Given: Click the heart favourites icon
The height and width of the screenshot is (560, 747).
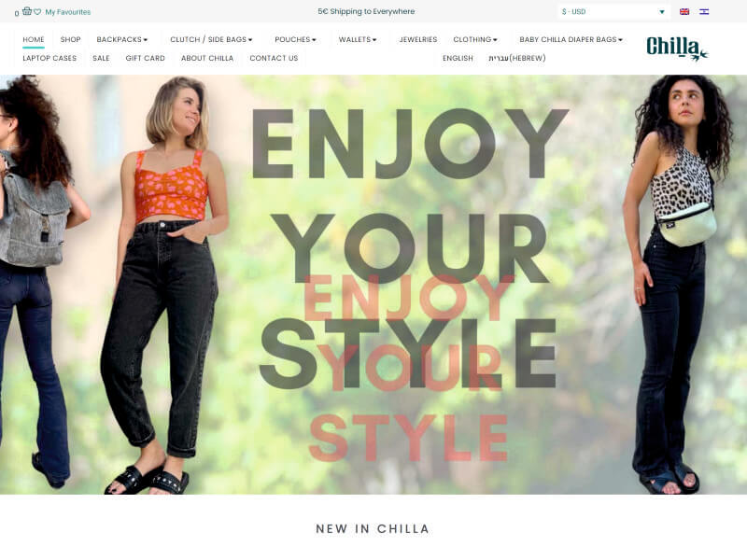Looking at the screenshot, I should click(37, 12).
